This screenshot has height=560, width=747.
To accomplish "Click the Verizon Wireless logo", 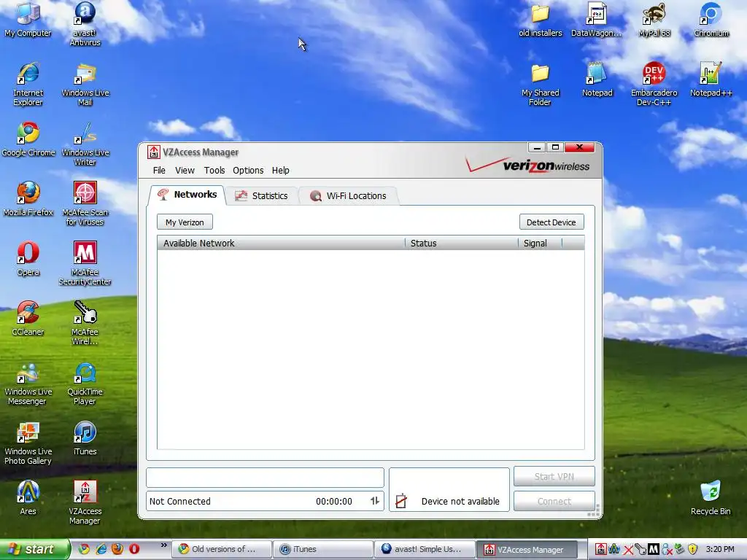I will pos(528,166).
